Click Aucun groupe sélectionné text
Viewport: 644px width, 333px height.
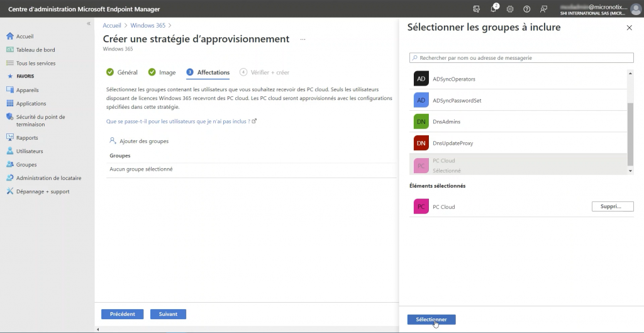click(x=141, y=169)
